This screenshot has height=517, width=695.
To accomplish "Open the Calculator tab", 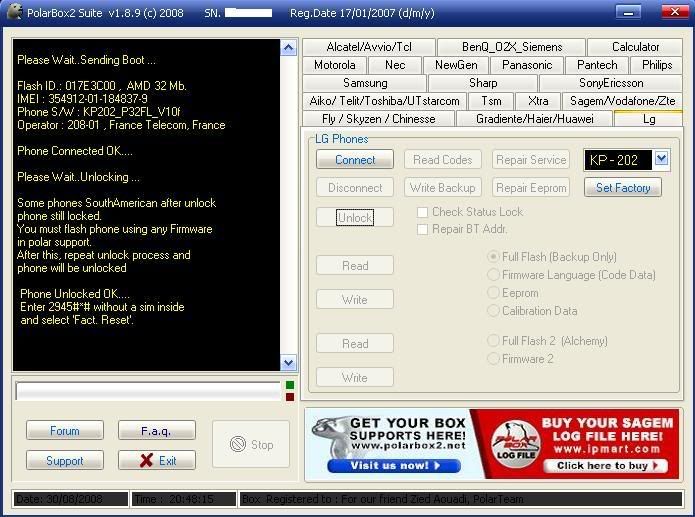I will [x=635, y=47].
